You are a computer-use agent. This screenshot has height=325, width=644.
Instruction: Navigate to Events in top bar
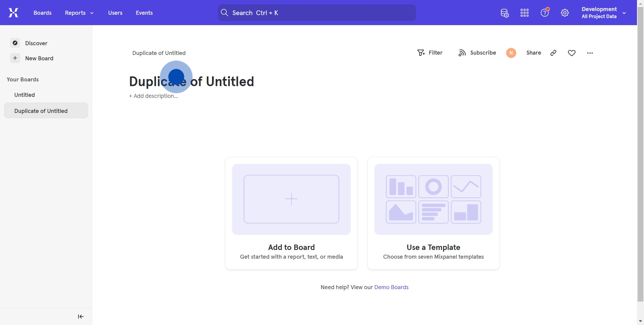(144, 13)
